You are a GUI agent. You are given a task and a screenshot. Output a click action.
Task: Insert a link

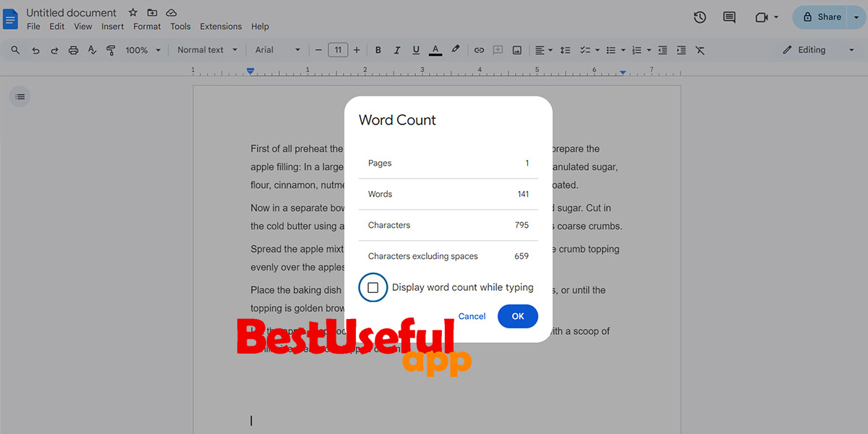479,50
